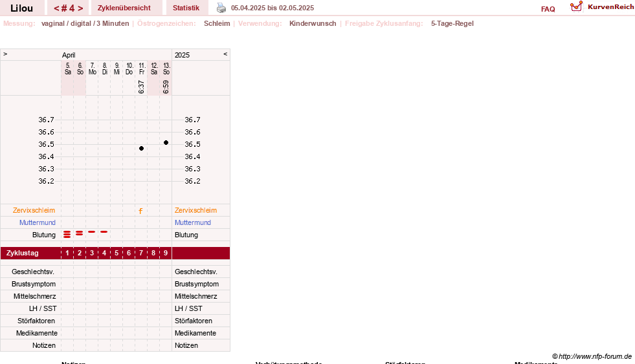The image size is (635, 364).
Task: Go to the previous cycle with '<' beside #4
Action: tap(56, 8)
